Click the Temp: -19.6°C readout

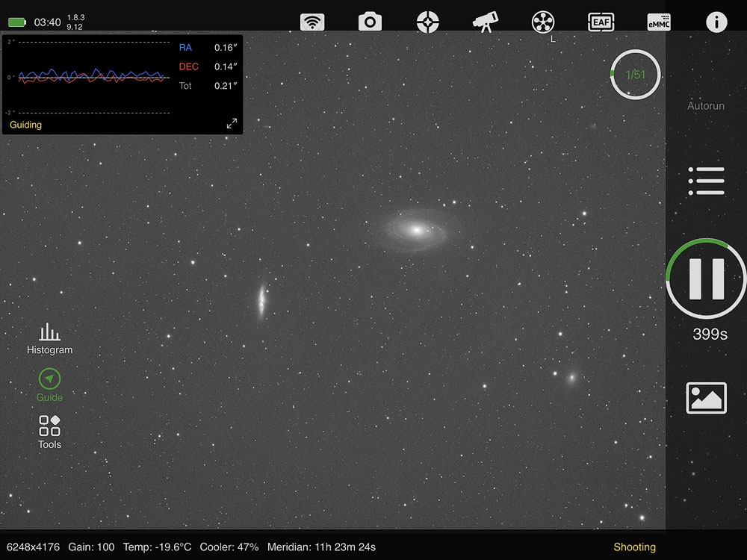point(157,547)
